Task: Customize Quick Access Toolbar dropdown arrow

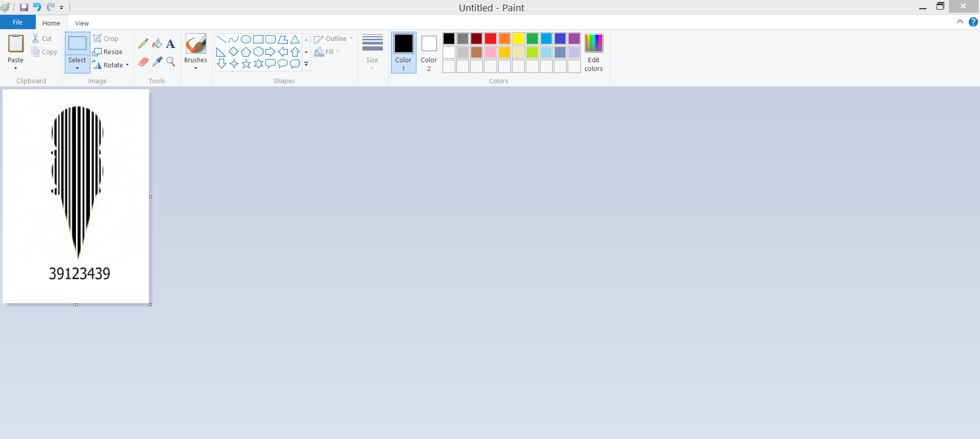Action: [x=61, y=8]
